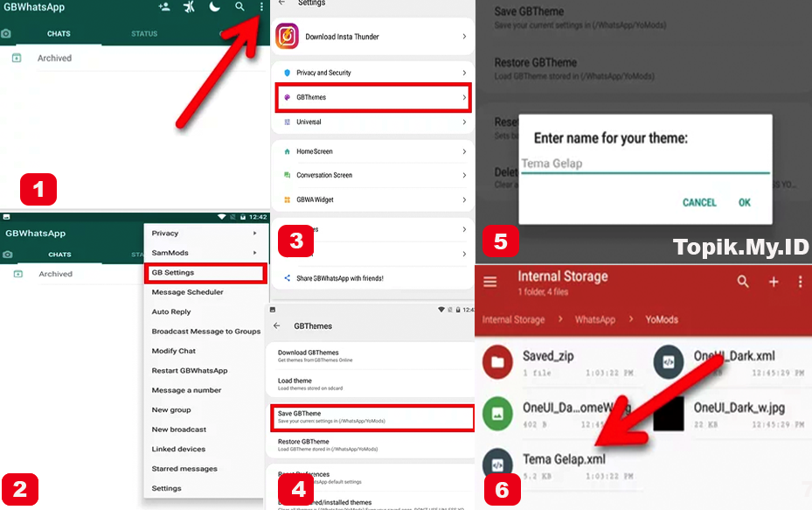
Task: Expand the arrow beside SamMods menu item
Action: click(254, 253)
